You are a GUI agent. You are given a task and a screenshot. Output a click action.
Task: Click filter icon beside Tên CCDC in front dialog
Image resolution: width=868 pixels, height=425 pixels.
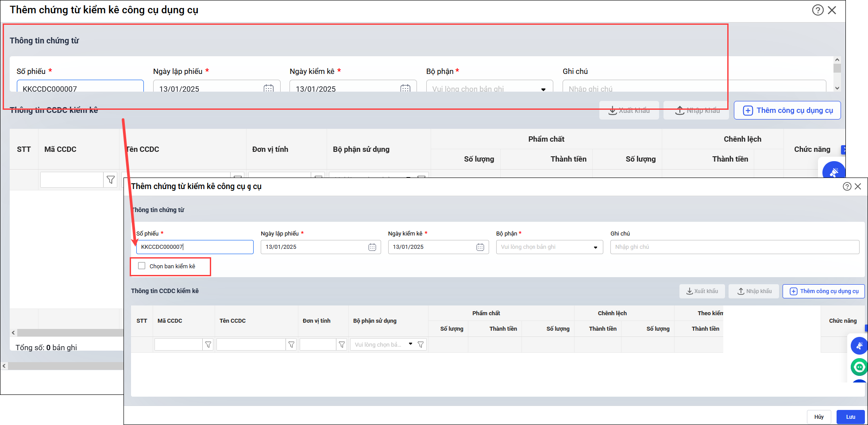click(x=291, y=344)
